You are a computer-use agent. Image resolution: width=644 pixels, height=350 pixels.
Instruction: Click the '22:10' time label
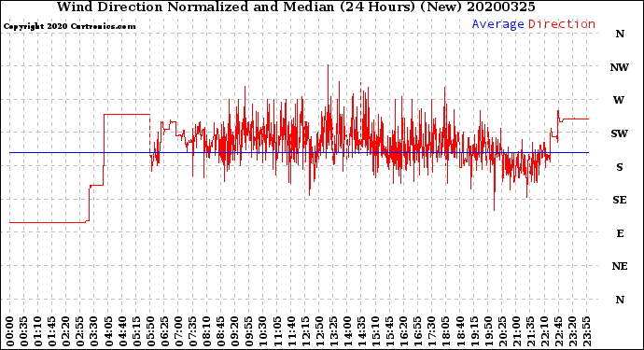[x=545, y=331]
